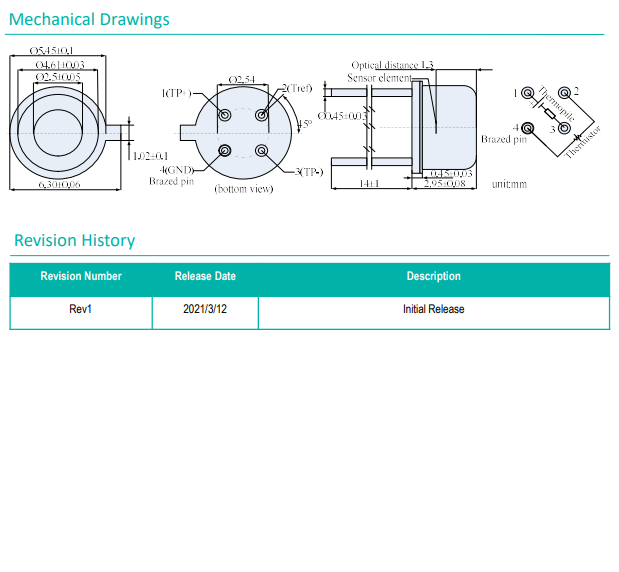Screen dimensions: 619x572
Task: Click the Rev1 table cell
Action: pos(81,309)
